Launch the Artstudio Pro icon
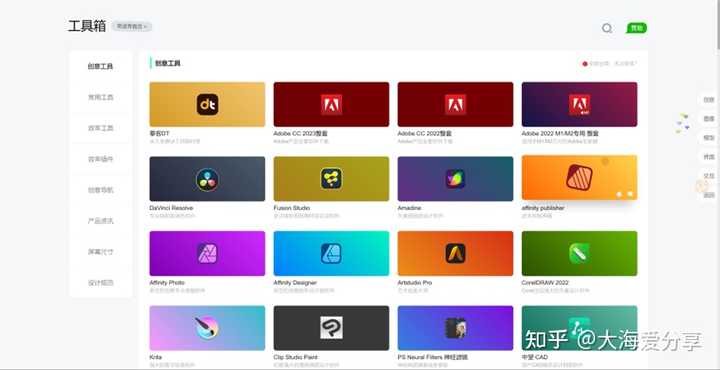720x370 pixels. (x=455, y=253)
